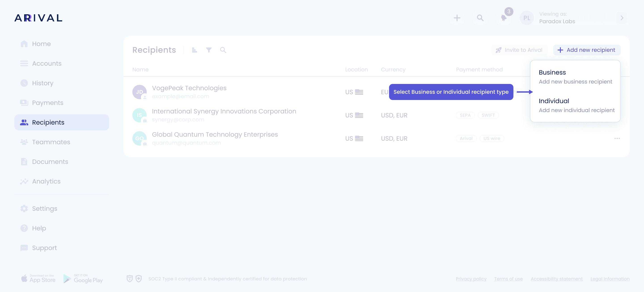Open the header search magnifier icon
The image size is (644, 292).
pyautogui.click(x=480, y=18)
